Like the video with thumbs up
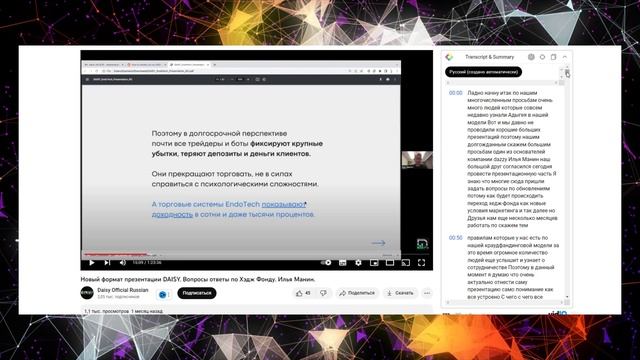This screenshot has width=640, height=360. [x=304, y=293]
